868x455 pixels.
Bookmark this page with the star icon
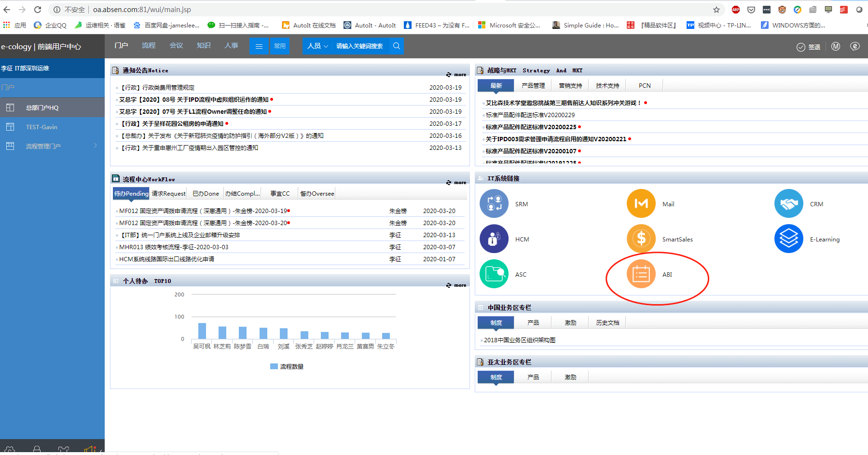[716, 10]
